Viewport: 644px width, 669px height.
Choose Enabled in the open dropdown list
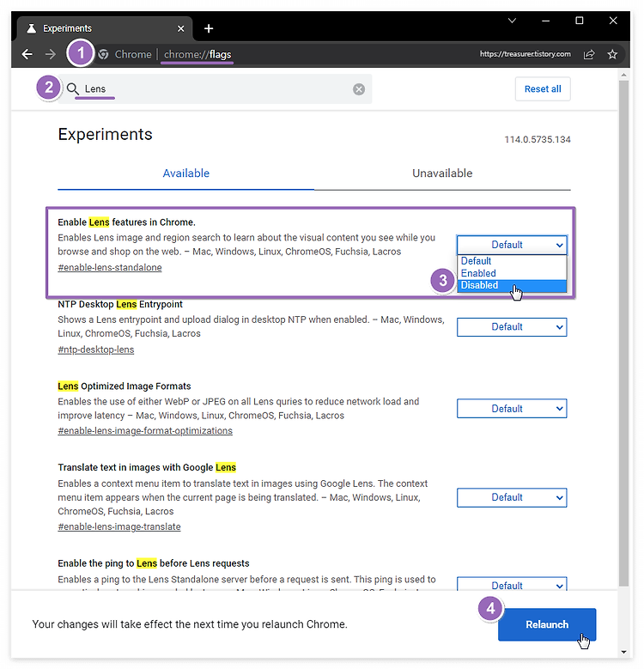point(512,273)
